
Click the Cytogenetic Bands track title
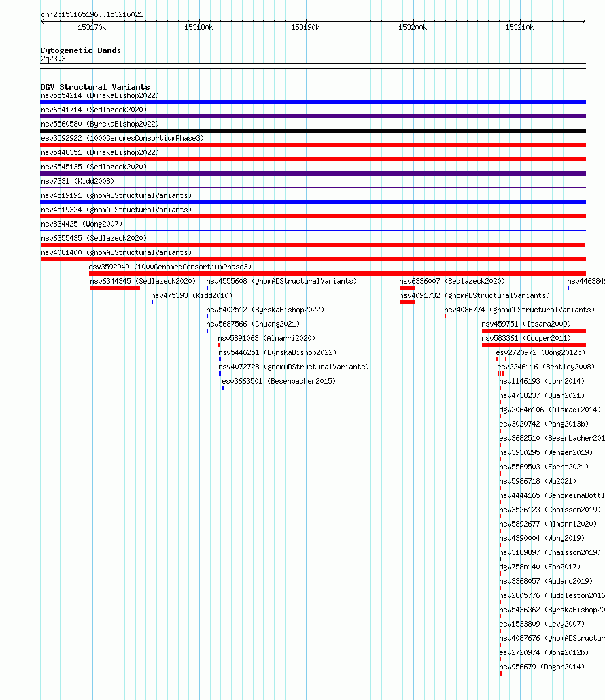81,50
